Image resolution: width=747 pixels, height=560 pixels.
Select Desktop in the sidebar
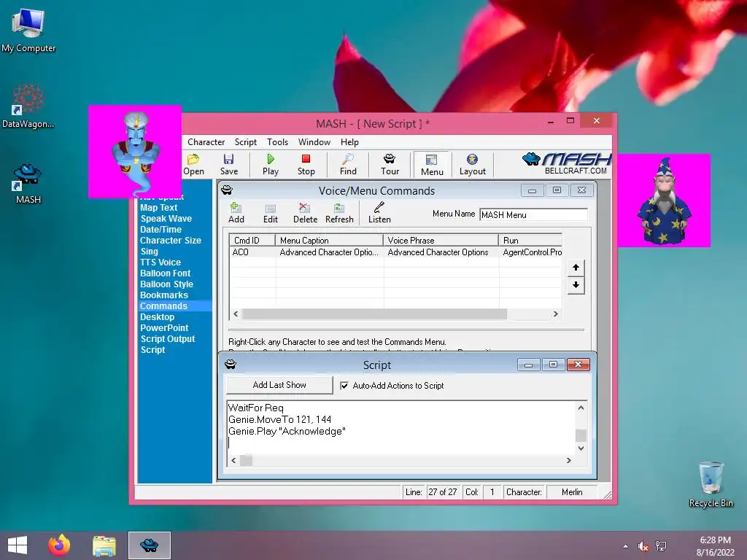tap(157, 317)
